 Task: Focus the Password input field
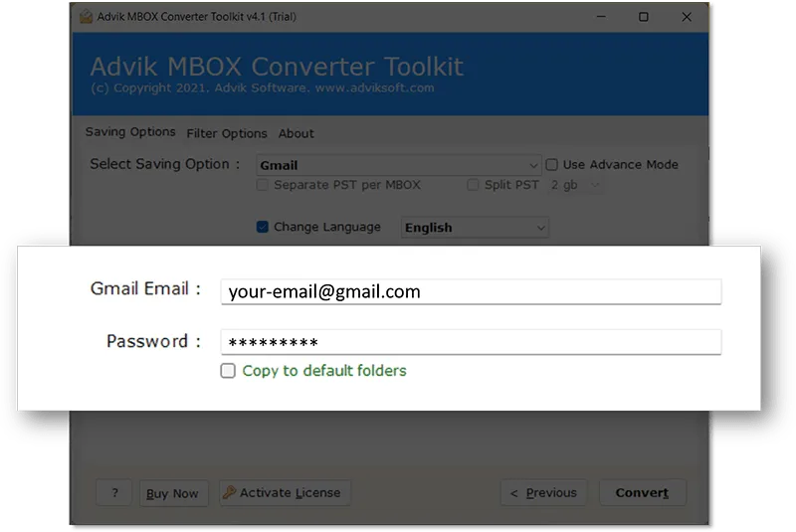point(471,342)
